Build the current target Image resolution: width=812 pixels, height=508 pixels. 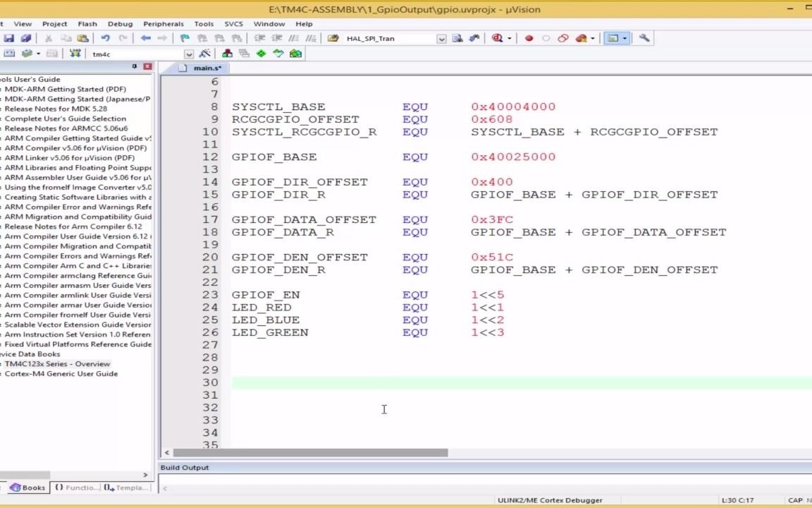[x=25, y=53]
